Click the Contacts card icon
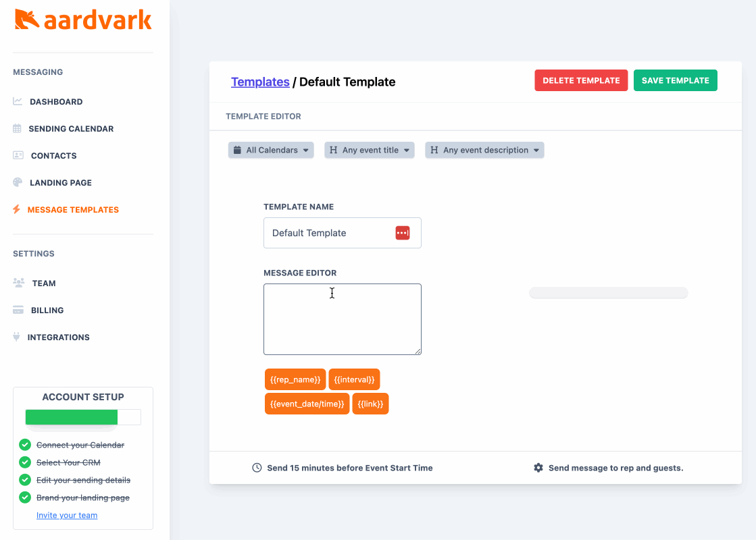Screen dimensions: 756x540 18,155
